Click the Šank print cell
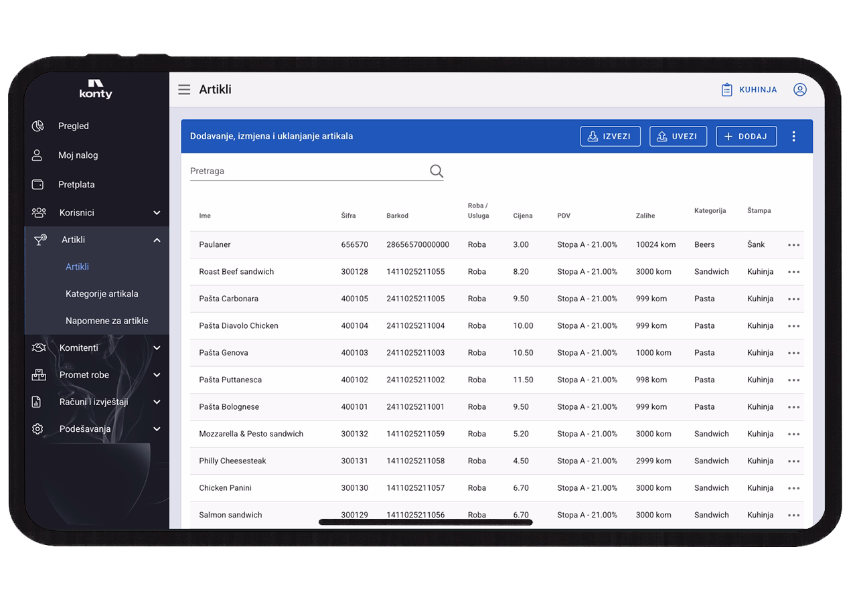This screenshot has width=857, height=616. pyautogui.click(x=756, y=245)
